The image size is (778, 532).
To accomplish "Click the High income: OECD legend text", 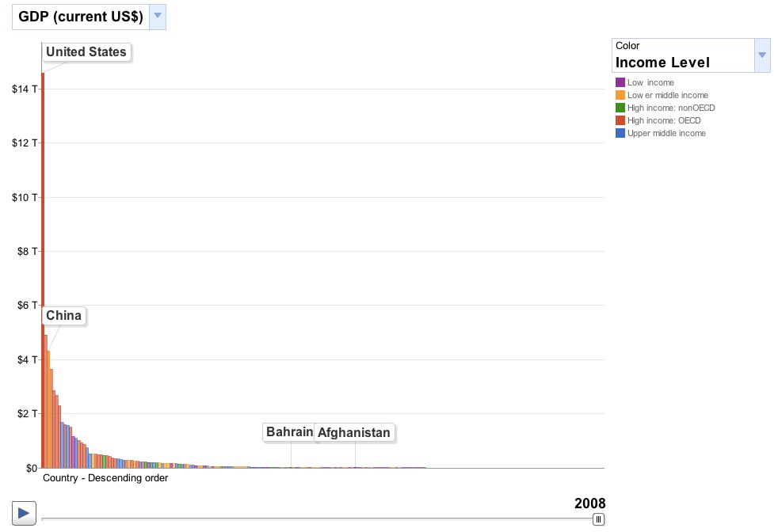I will (664, 120).
